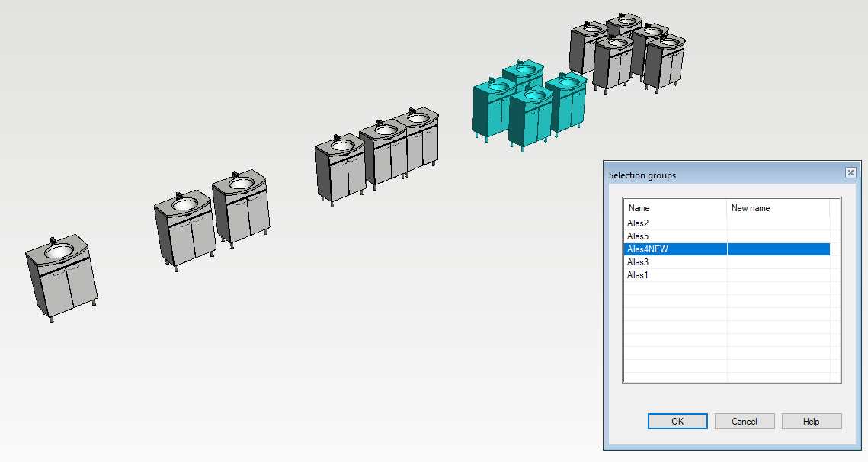Click New name cell for Allas4NEW

pos(777,249)
